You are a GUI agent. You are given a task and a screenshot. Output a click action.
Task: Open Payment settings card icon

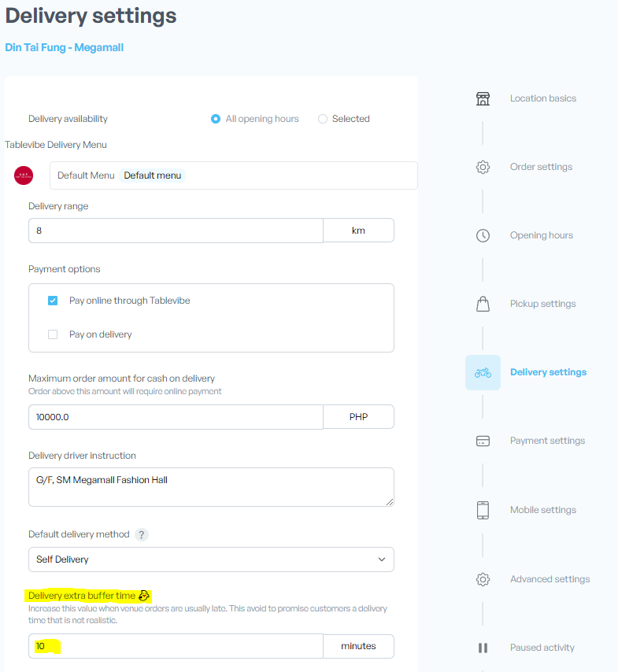pos(483,441)
